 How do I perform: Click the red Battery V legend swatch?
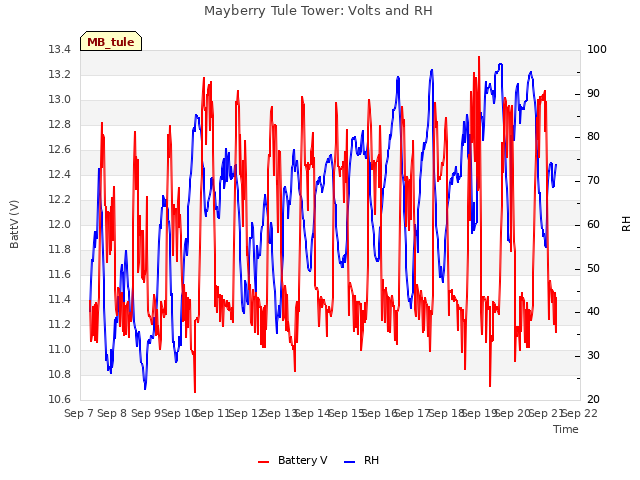click(x=264, y=462)
